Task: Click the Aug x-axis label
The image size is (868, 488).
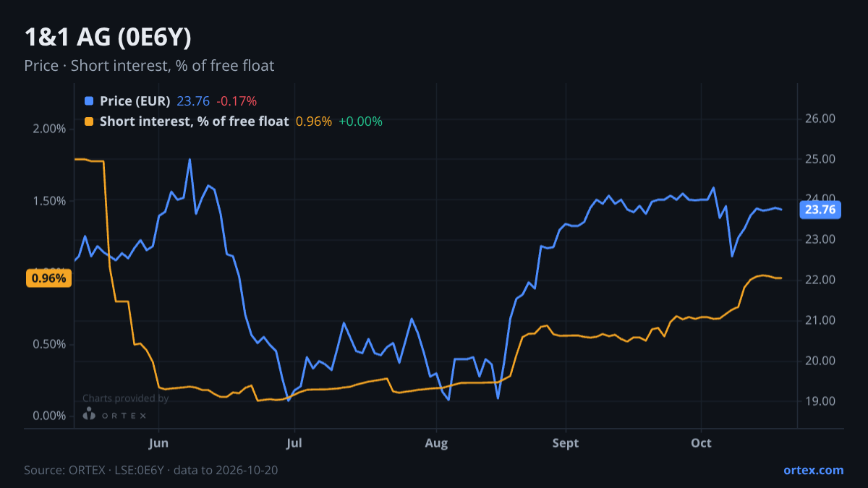Action: pos(436,443)
